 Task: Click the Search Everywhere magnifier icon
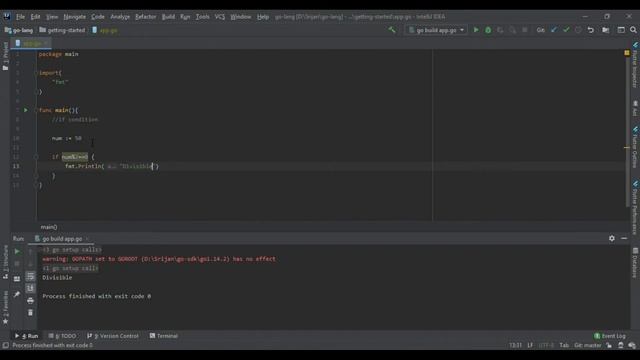tap(633, 30)
